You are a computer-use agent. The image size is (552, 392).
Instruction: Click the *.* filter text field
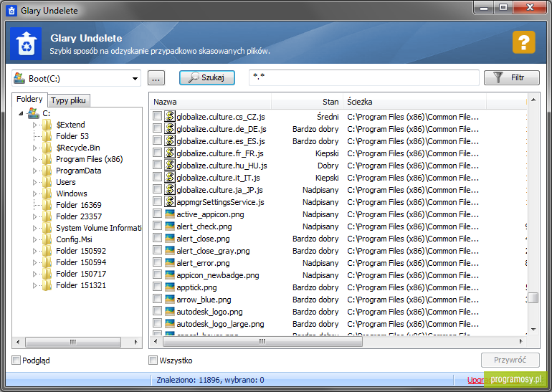[x=364, y=77]
